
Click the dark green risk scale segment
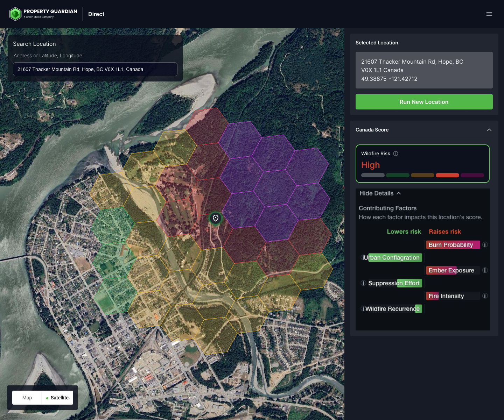(x=398, y=175)
